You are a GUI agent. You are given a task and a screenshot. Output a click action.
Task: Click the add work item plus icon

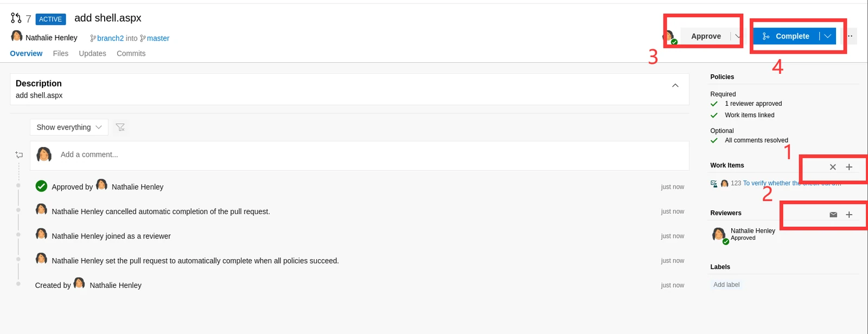[849, 167]
